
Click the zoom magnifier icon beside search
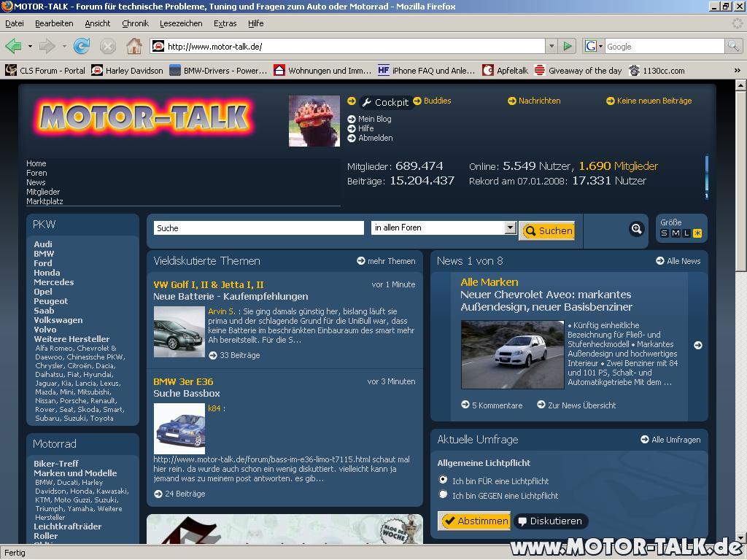pyautogui.click(x=636, y=229)
